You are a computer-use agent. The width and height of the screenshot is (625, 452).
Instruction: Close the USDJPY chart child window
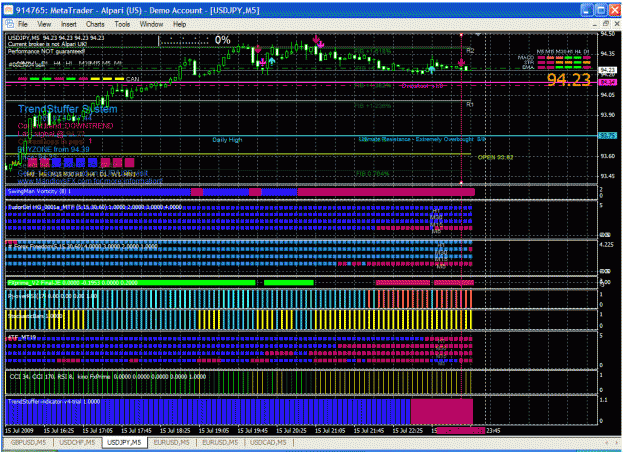tap(617, 24)
